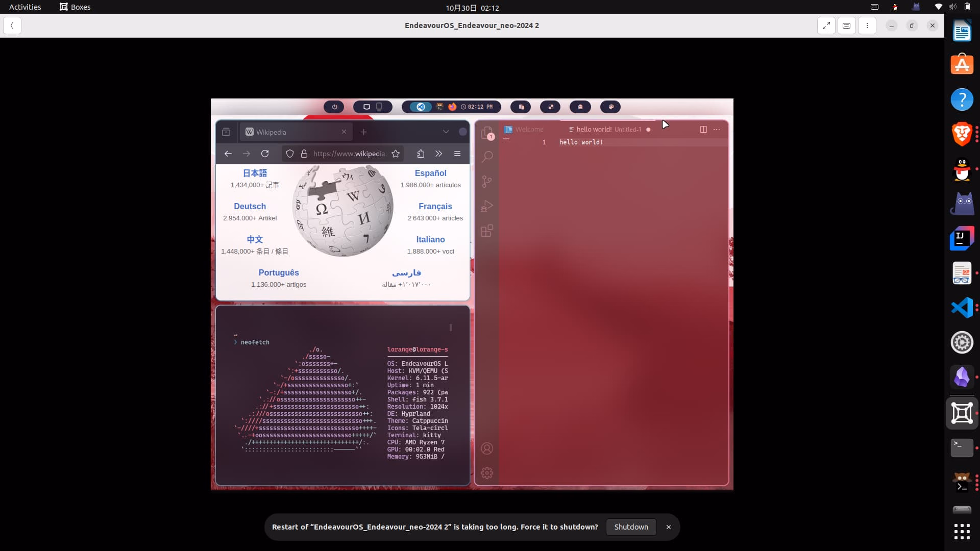Image resolution: width=980 pixels, height=551 pixels.
Task: Reload the Wikipedia page
Action: click(x=265, y=154)
